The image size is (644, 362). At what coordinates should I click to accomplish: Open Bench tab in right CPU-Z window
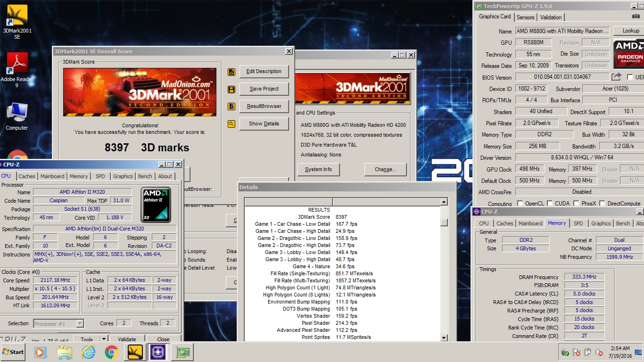point(623,223)
